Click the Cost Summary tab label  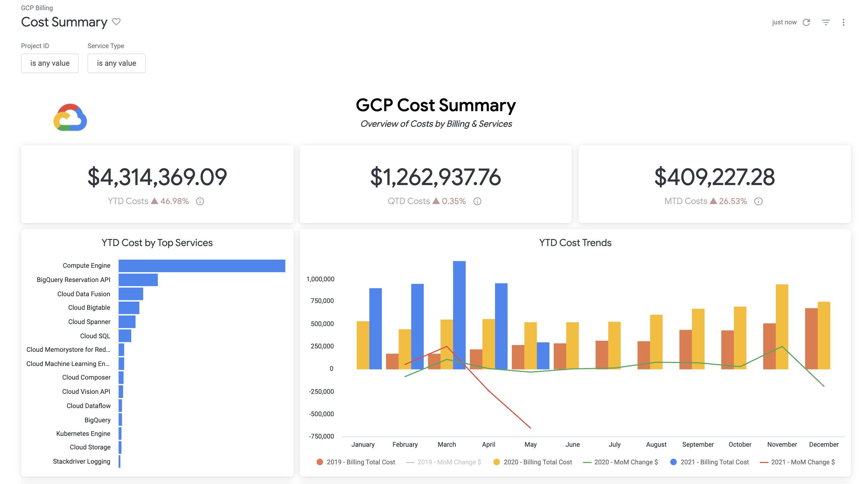click(x=63, y=21)
